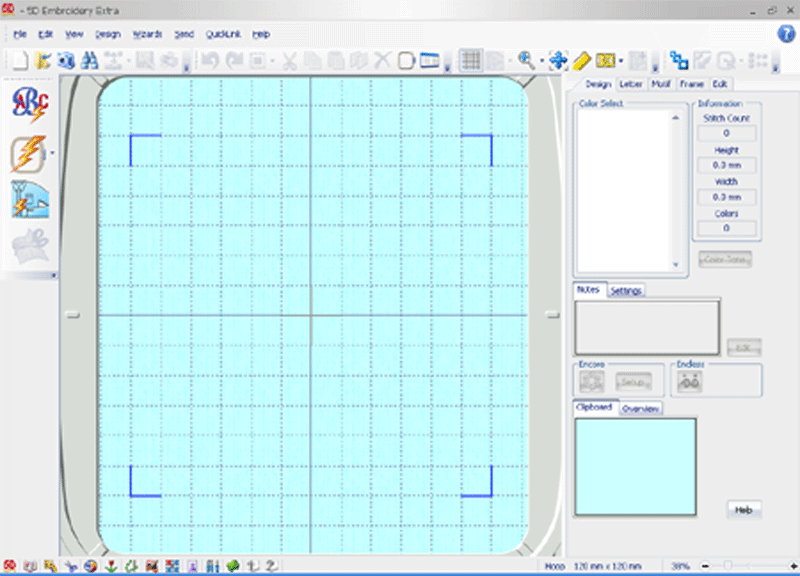The width and height of the screenshot is (800, 576).
Task: Toggle the grid display icon
Action: point(471,61)
